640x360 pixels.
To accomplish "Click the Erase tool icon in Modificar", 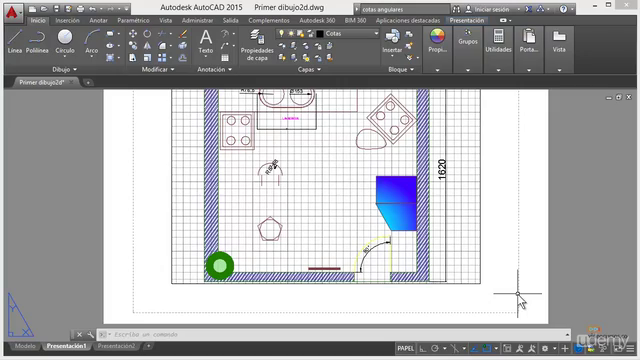I will coord(183,33).
